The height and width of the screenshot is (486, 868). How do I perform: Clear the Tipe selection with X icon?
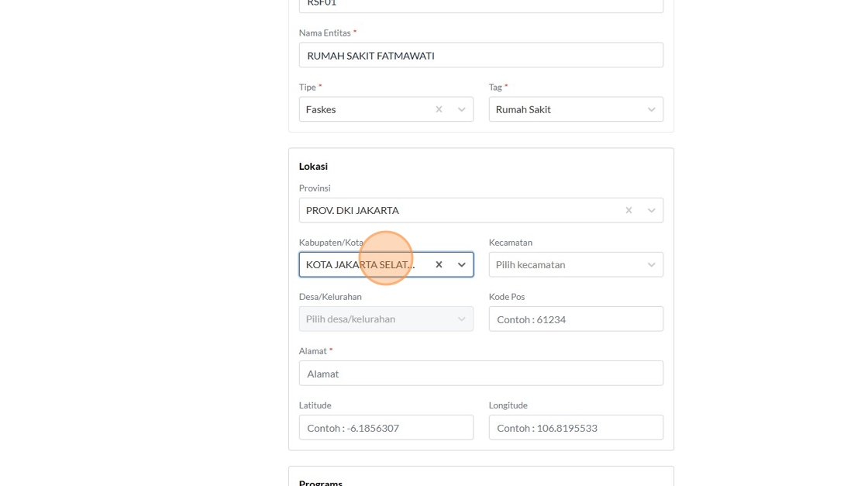coord(439,109)
